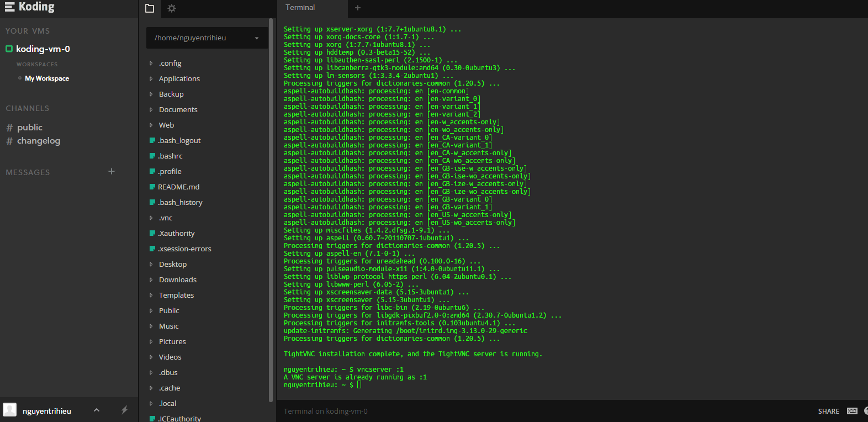The height and width of the screenshot is (422, 868).
Task: Open the .bashrc file
Action: point(171,156)
